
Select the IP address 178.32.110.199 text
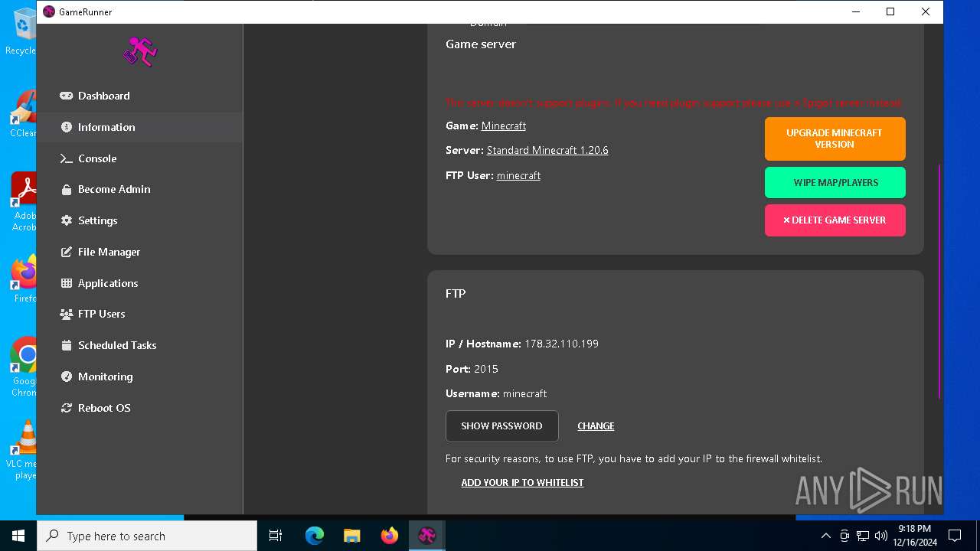(561, 344)
